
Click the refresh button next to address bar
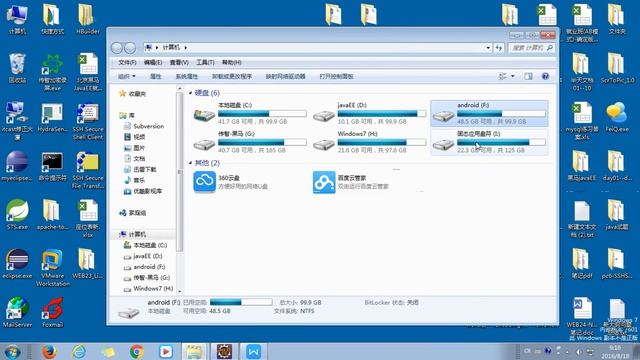[x=499, y=48]
